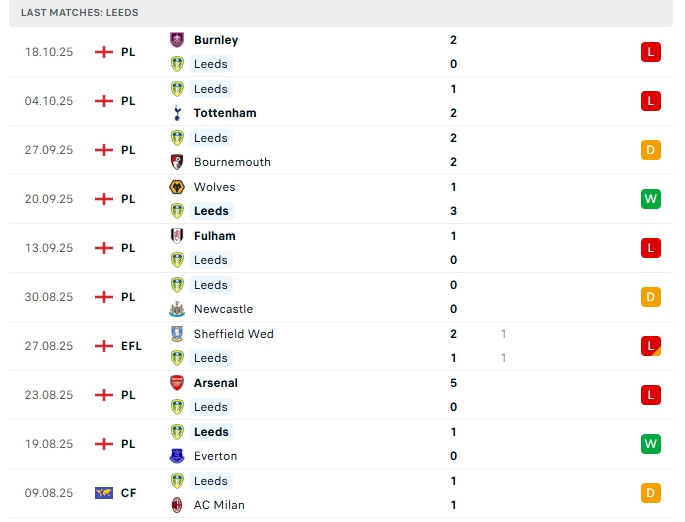
Task: Click the Tottenham club crest icon
Action: [x=177, y=113]
